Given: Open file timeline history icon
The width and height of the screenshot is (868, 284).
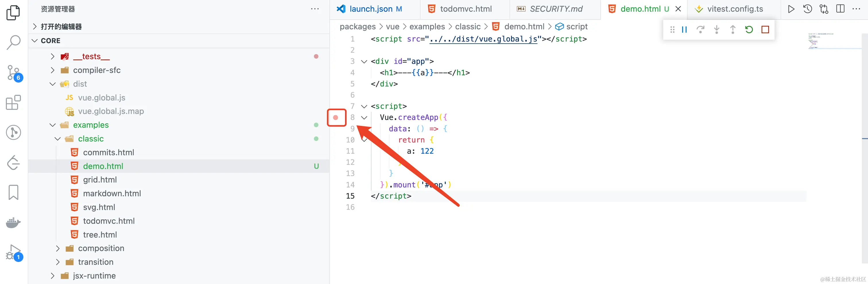Looking at the screenshot, I should pos(807,9).
